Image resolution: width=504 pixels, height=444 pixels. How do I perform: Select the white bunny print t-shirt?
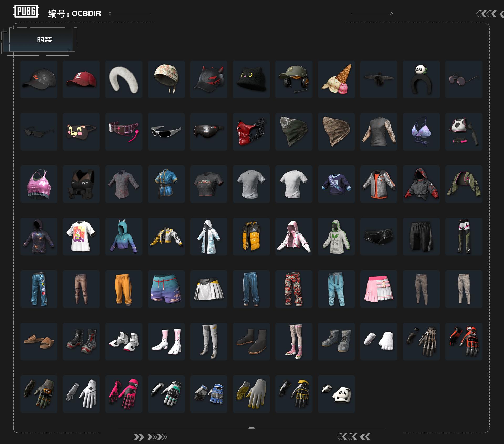[81, 237]
